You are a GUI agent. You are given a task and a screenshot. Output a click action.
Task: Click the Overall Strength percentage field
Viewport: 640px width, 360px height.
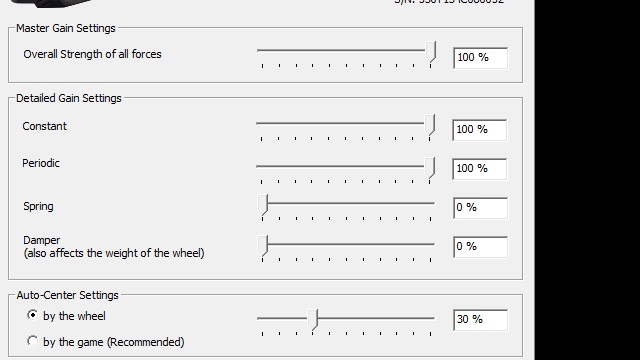(480, 58)
